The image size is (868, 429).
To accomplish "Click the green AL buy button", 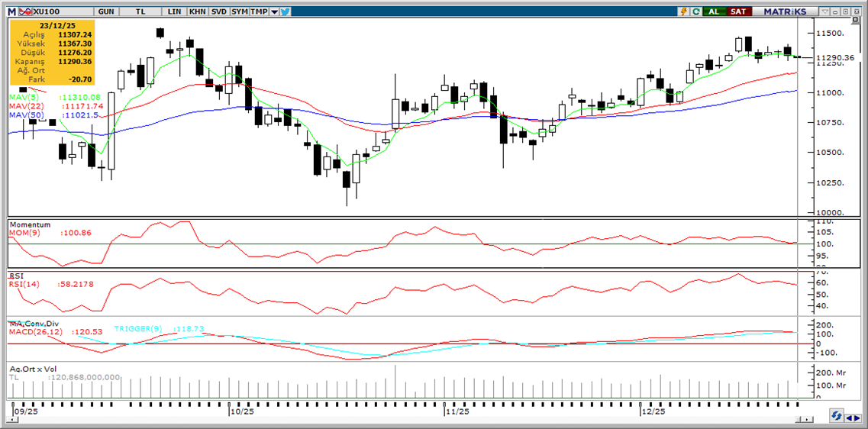I will (x=714, y=11).
